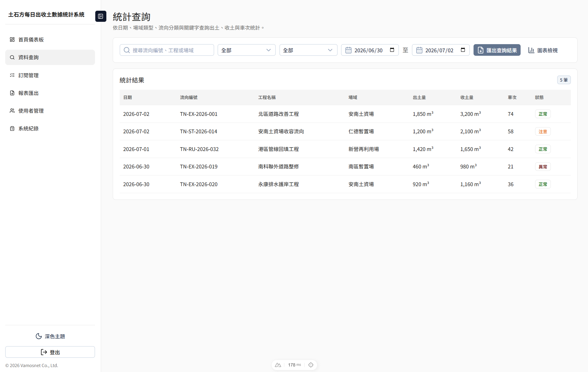This screenshot has height=372, width=588.
Task: Click the 出土量 column header
Action: [419, 98]
